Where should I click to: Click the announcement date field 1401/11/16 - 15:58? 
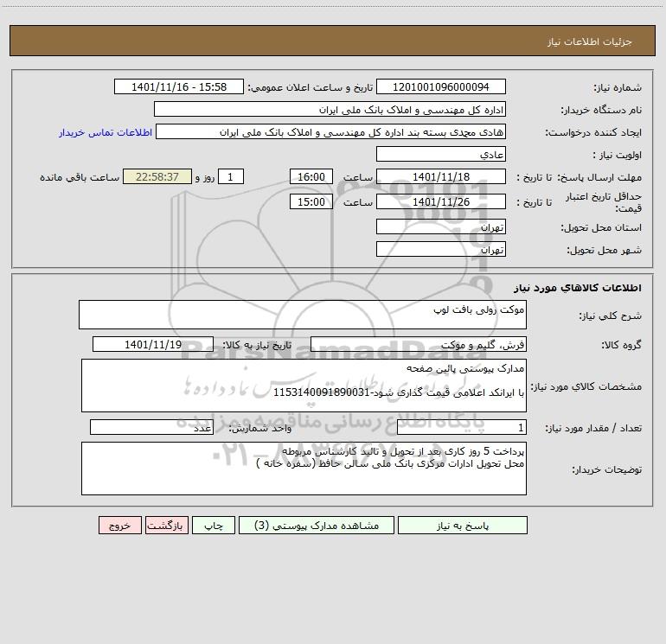point(179,86)
